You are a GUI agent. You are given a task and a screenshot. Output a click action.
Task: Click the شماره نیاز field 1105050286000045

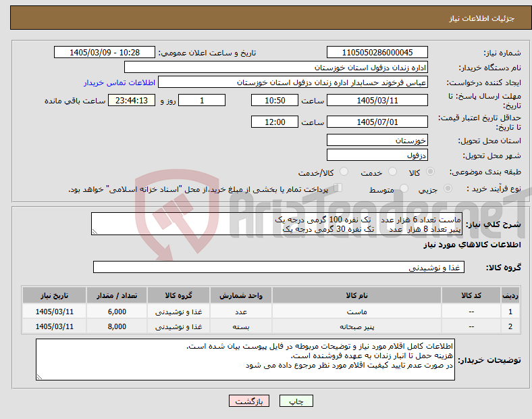coord(377,53)
